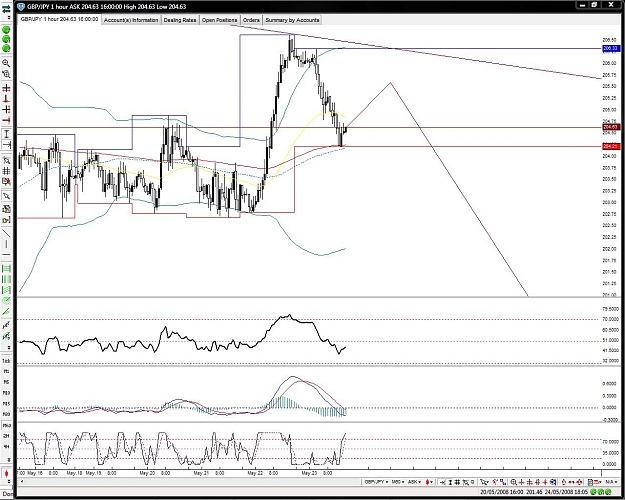Select the zoom out magnifier tool
Screen dimensions: 625x500
pos(6,74)
